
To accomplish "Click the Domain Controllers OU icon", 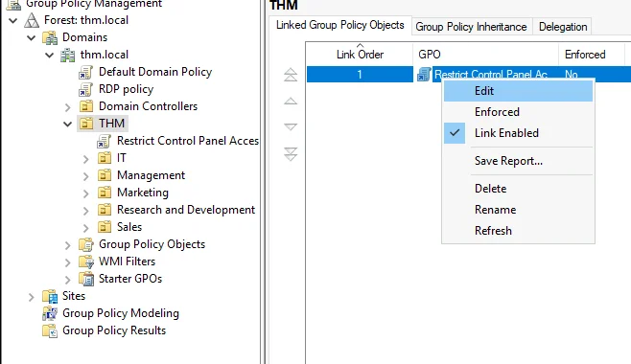I will pyautogui.click(x=86, y=106).
